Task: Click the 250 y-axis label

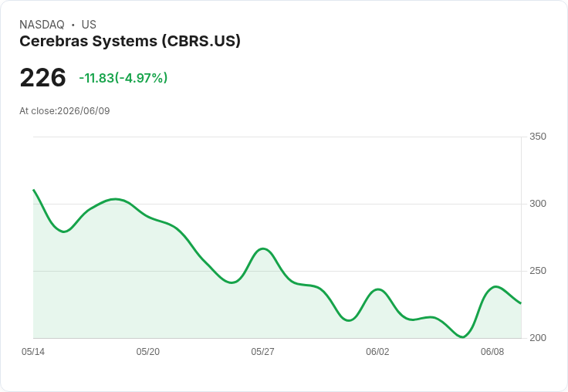Action: [x=538, y=271]
